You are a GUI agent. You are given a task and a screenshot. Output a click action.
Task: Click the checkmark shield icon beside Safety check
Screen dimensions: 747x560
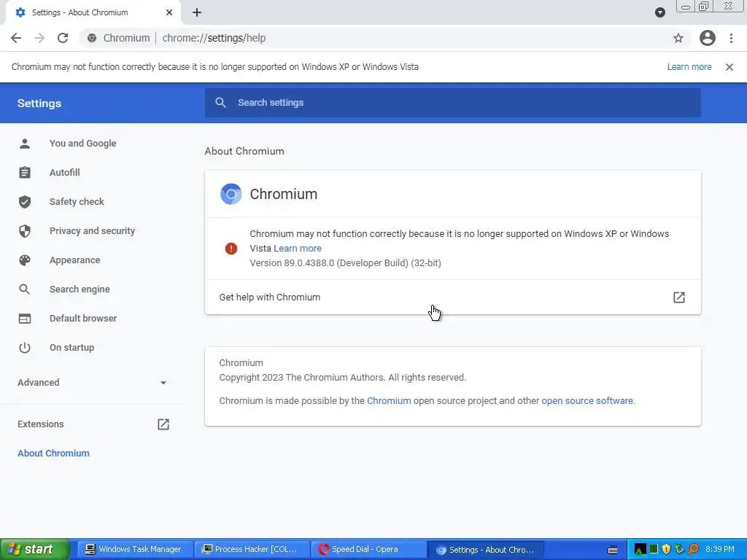(x=25, y=202)
